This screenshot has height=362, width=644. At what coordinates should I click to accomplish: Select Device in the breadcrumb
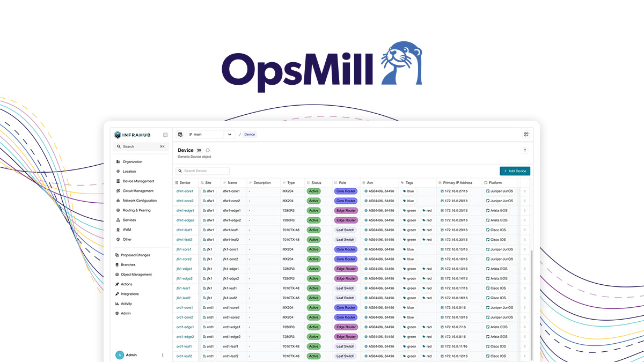(249, 134)
